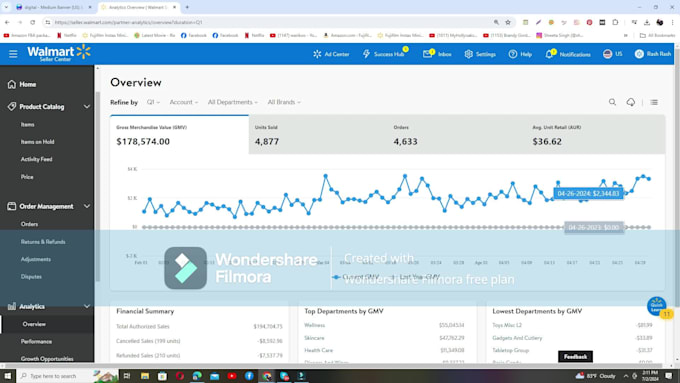
Task: Open the Inbox
Action: pyautogui.click(x=437, y=54)
